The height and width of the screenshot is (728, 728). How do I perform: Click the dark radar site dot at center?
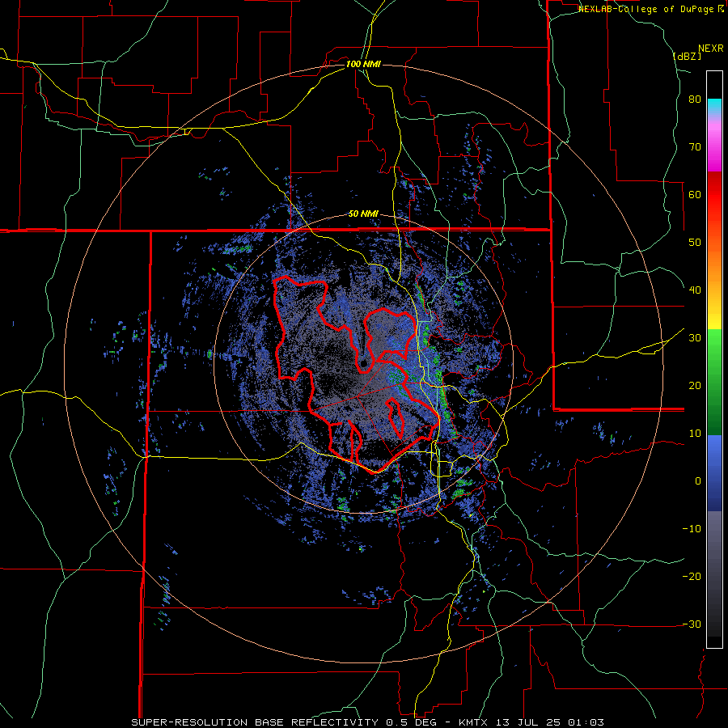click(364, 363)
